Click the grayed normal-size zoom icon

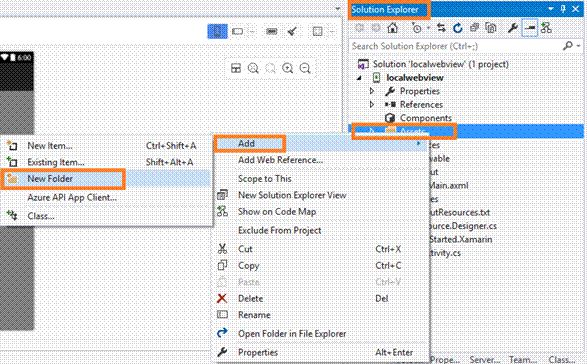click(270, 68)
